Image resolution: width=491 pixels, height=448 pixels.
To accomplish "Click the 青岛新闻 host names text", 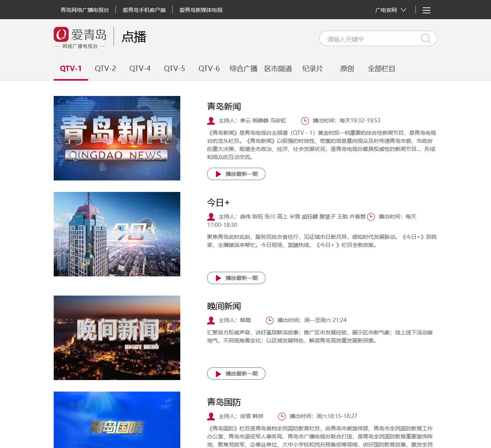I will (x=263, y=121).
